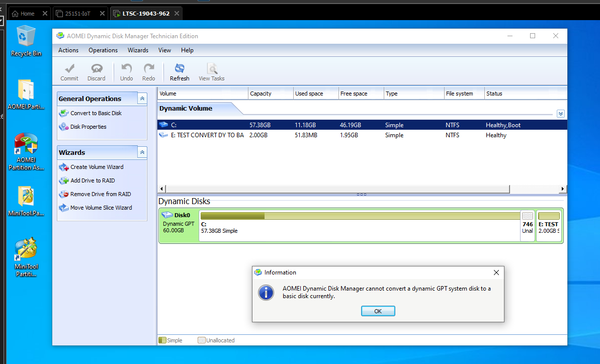
Task: Launch the Create Volume Wizard
Action: (91, 167)
